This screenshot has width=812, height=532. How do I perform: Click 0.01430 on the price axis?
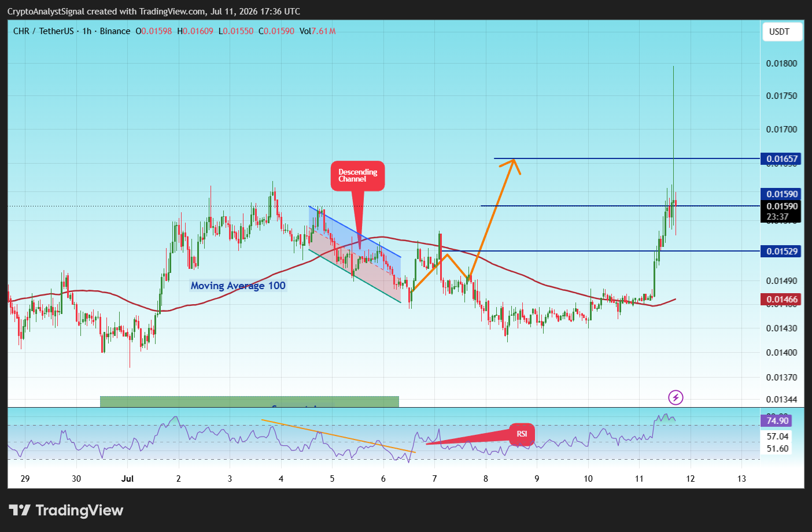[782, 328]
